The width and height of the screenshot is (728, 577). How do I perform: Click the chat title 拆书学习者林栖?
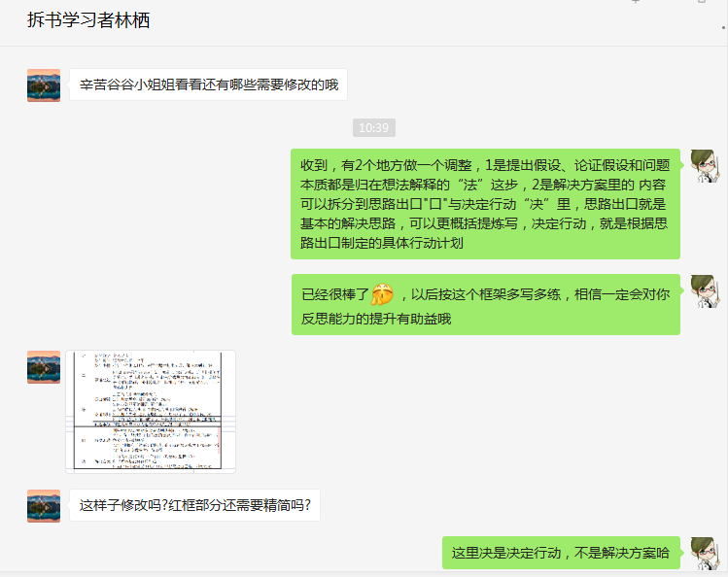88,20
